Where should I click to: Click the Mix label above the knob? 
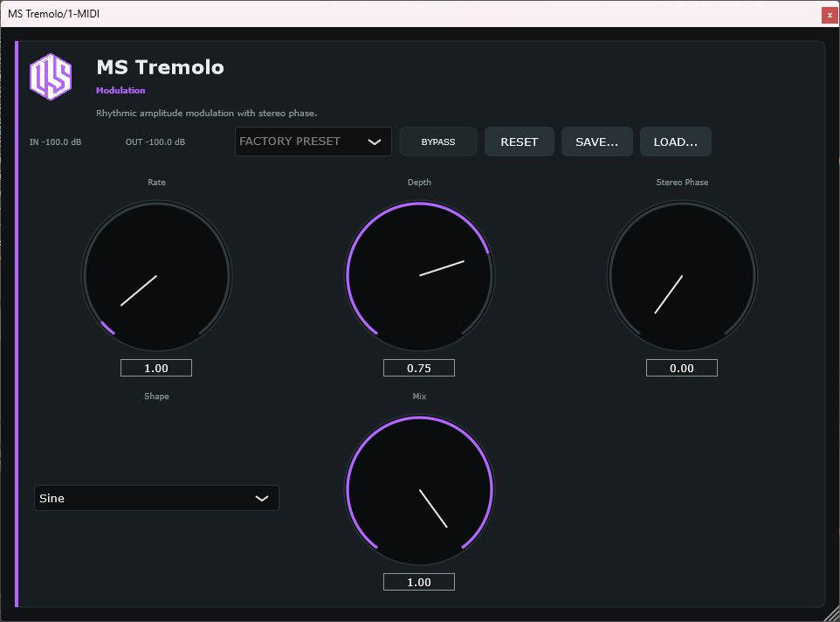(x=419, y=396)
